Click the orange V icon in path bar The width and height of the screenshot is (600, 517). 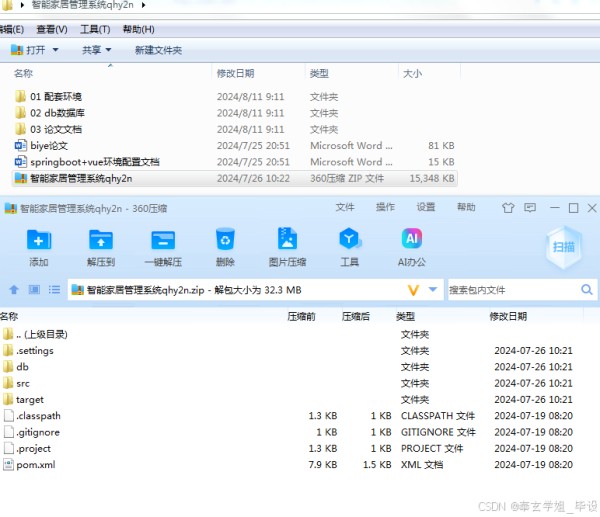click(413, 290)
